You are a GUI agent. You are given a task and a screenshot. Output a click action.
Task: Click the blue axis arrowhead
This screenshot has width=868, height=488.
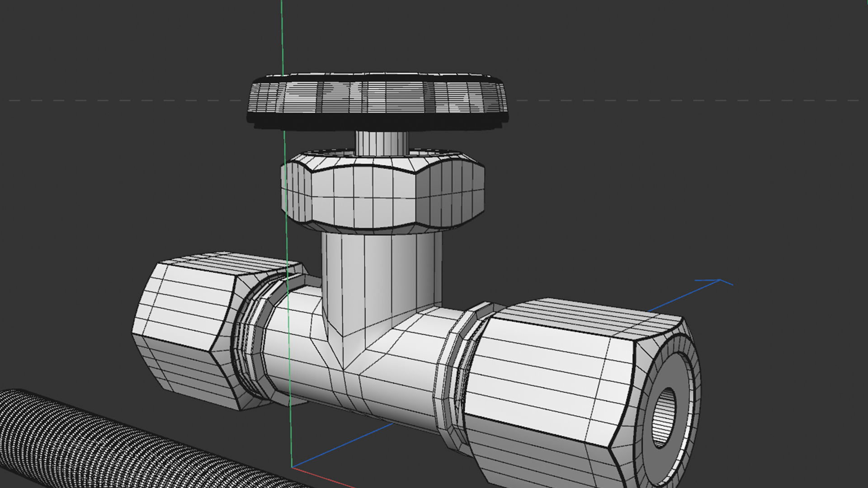tap(714, 282)
